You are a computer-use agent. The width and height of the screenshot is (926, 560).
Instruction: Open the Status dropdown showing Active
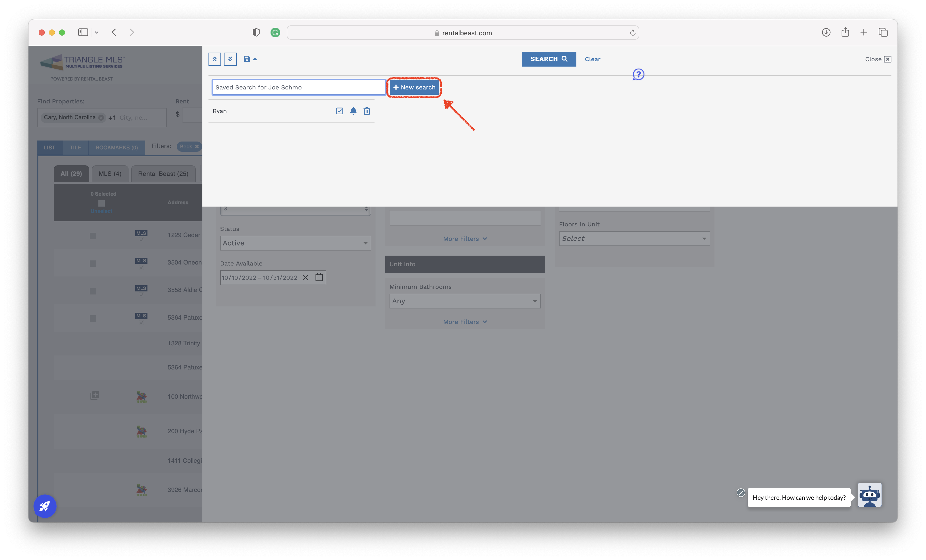[x=295, y=243]
